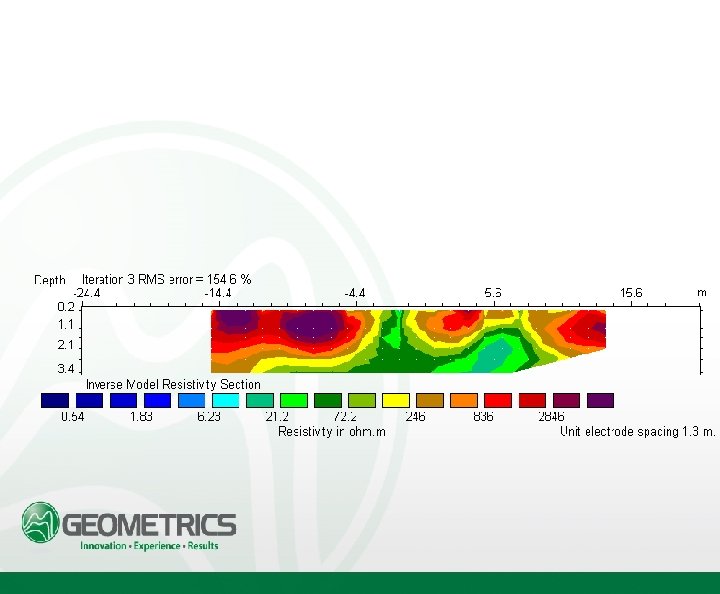Click the 'Iteration 3 RMS error' heading
Viewport: 720px width, 594px height.
click(167, 279)
